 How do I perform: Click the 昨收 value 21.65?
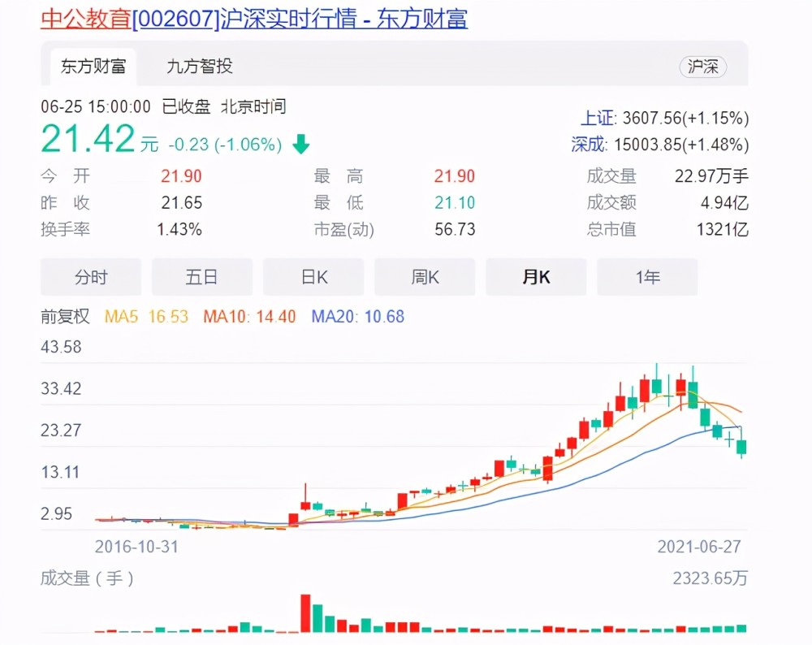point(181,202)
